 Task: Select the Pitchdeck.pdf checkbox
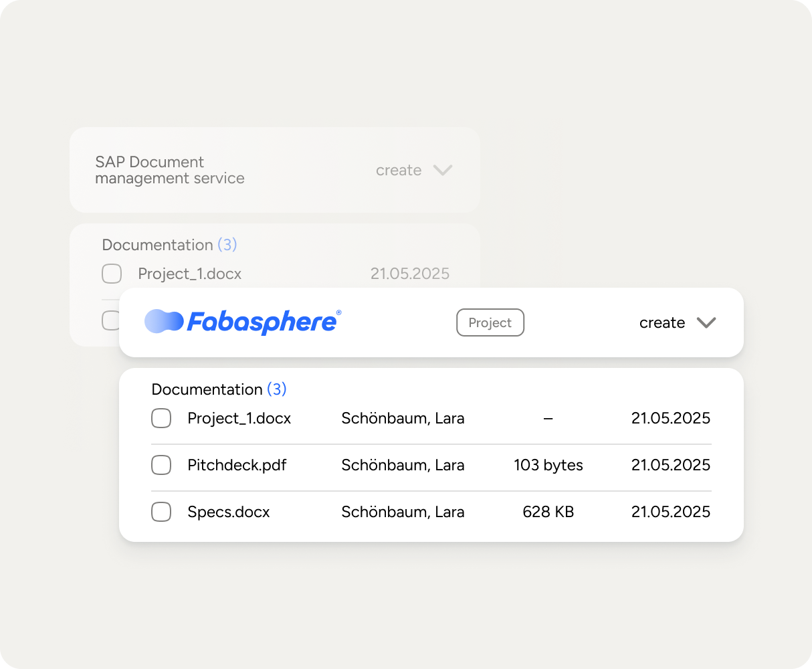(x=161, y=465)
